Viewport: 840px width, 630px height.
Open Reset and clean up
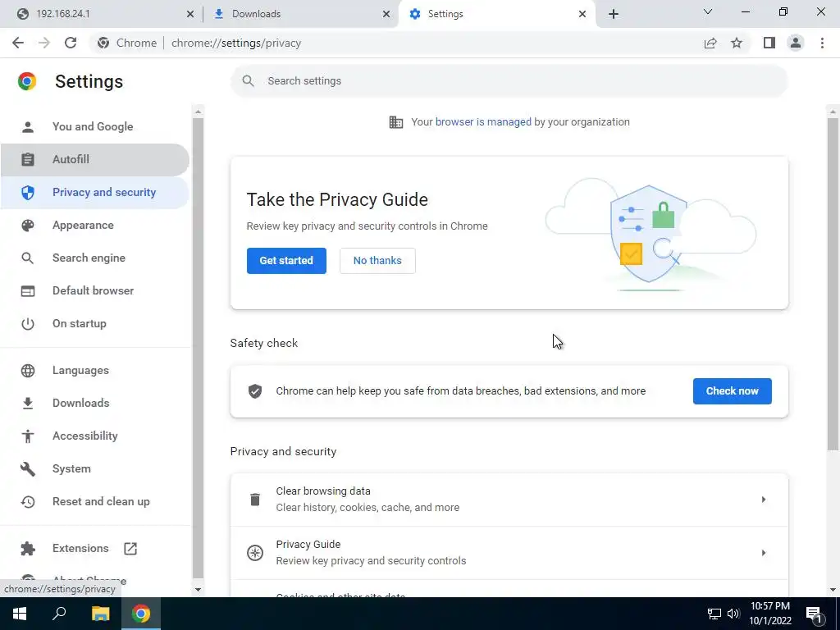click(x=95, y=501)
